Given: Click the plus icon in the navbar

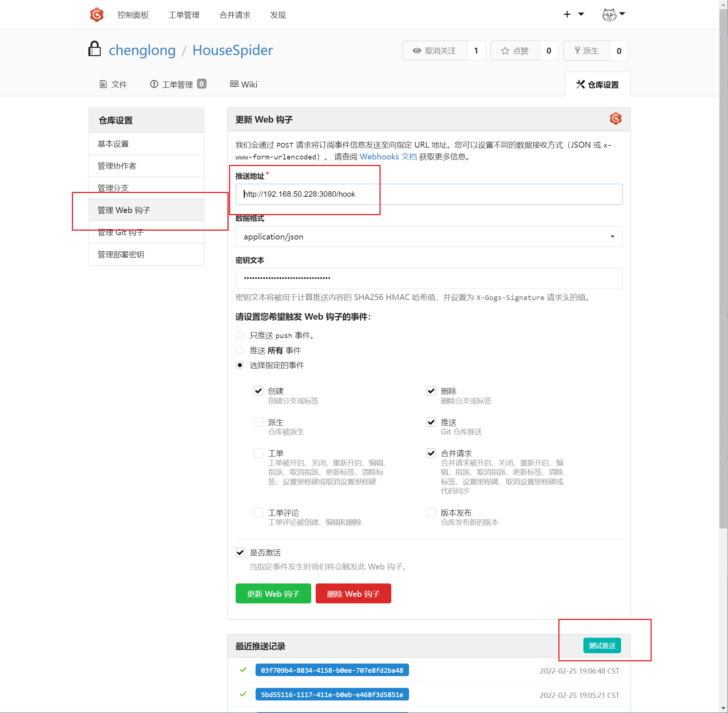Looking at the screenshot, I should click(567, 14).
